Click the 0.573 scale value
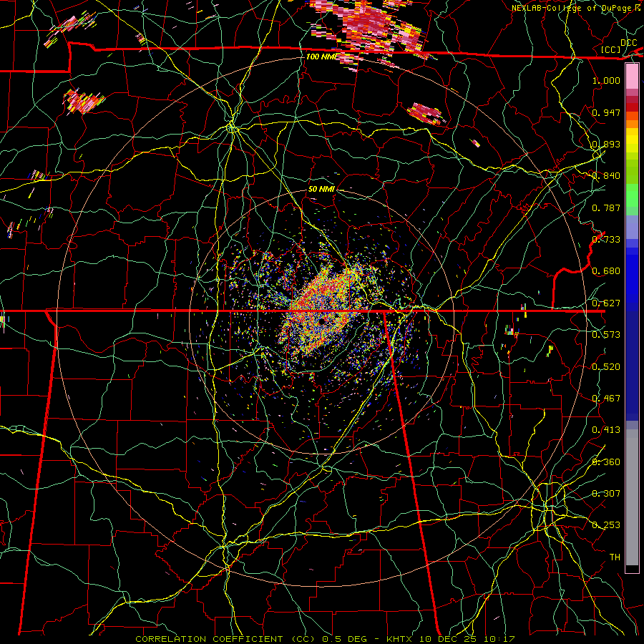Screen dimensions: 644x644 point(606,335)
